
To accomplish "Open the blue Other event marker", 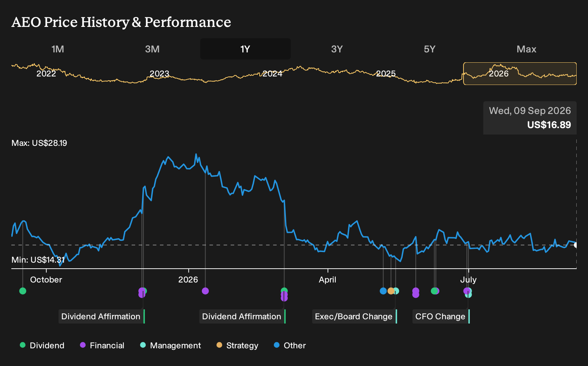I will [x=383, y=291].
